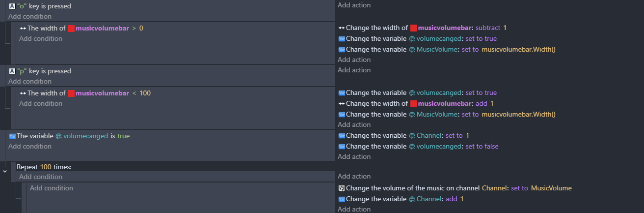644x213 pixels.
Task: Click globe icon in "Channel: add 1" action
Action: (412, 199)
